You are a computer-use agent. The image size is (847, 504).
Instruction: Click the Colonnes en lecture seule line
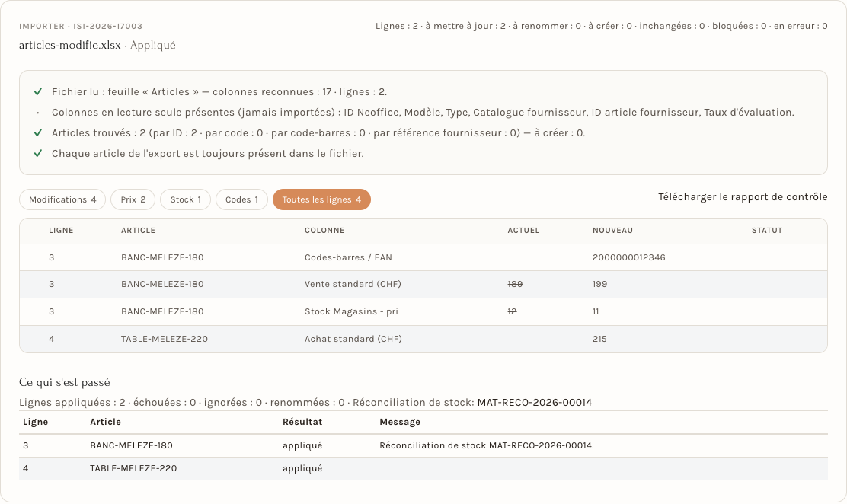coord(423,113)
